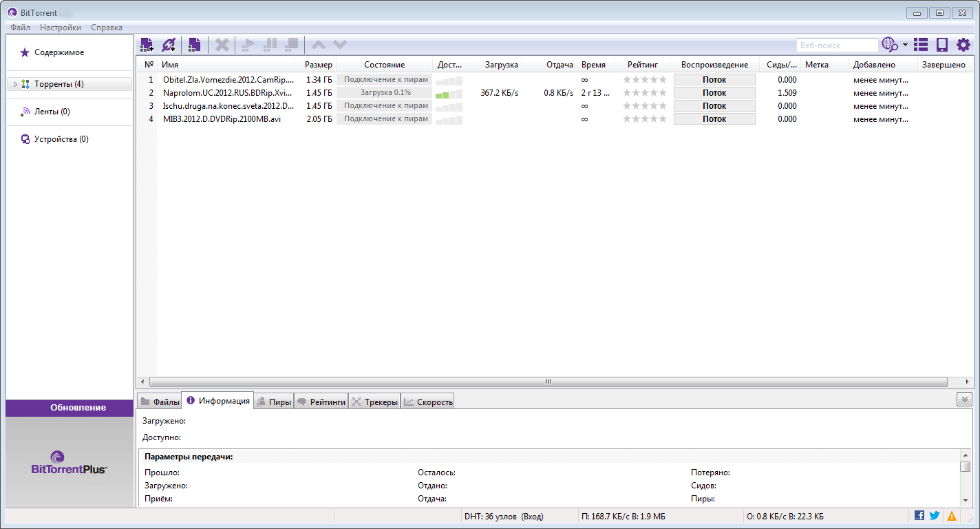Open the remote devices phone icon
This screenshot has height=529, width=980.
[x=942, y=45]
